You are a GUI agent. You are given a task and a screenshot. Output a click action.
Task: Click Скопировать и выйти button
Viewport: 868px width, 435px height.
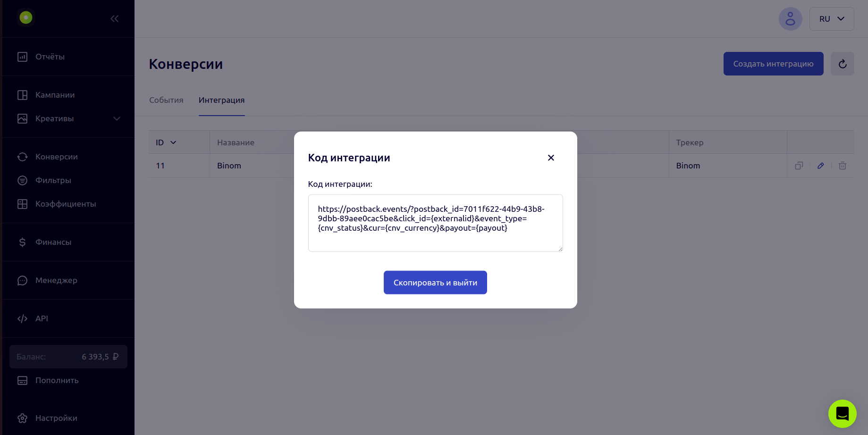(435, 283)
